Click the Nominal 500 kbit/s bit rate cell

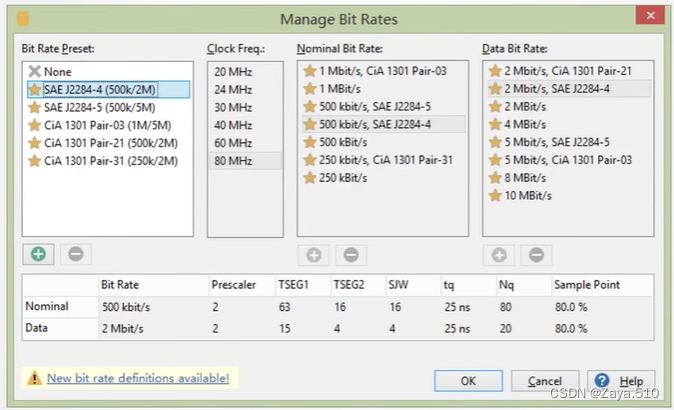[x=154, y=307]
